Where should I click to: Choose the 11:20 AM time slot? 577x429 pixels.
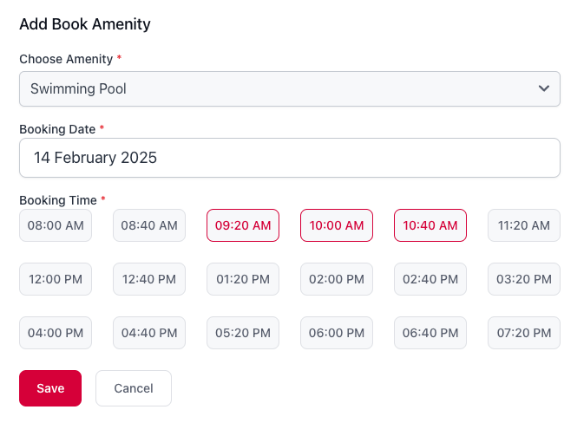(x=524, y=226)
